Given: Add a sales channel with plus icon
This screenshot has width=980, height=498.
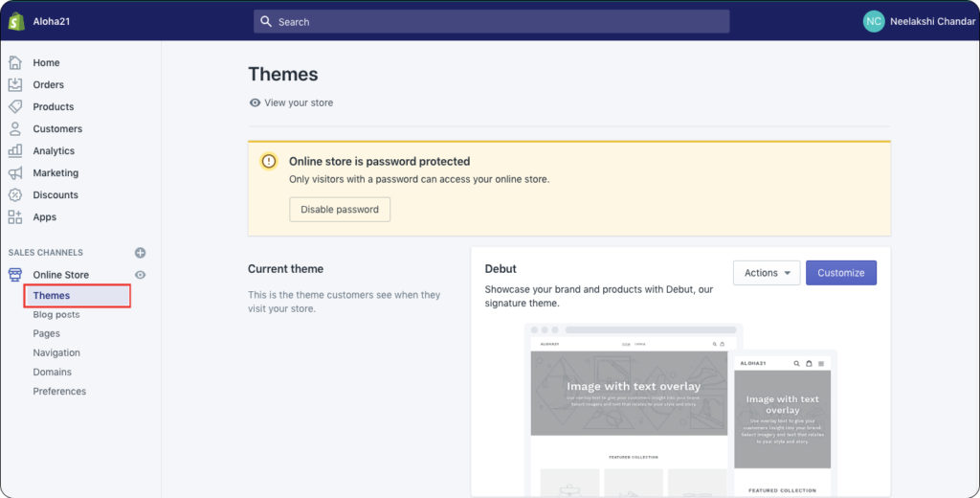Looking at the screenshot, I should click(140, 253).
